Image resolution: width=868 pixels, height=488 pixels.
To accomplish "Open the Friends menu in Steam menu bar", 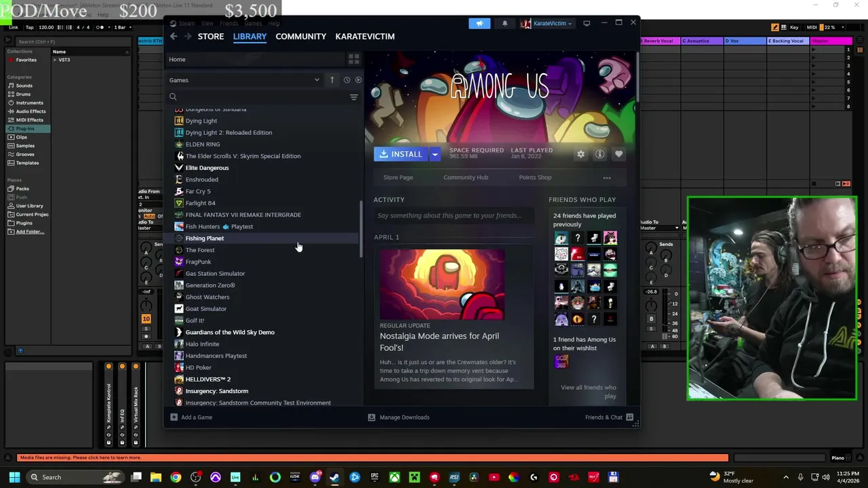I will 229,24.
